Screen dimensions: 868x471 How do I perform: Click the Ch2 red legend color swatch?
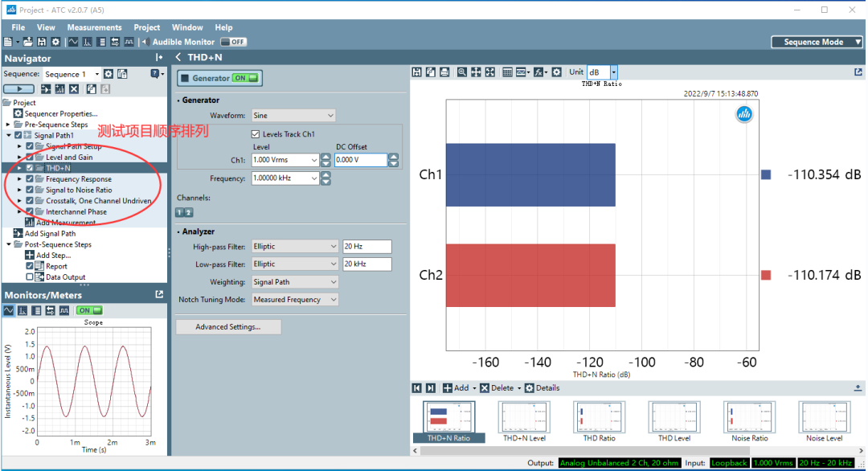(x=766, y=275)
